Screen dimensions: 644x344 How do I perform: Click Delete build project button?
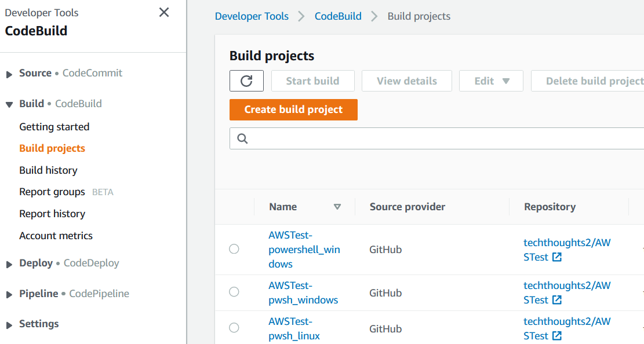(x=588, y=81)
